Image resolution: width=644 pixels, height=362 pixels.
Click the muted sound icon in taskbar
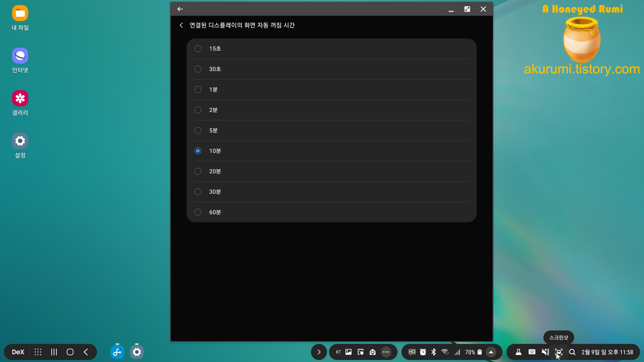pyautogui.click(x=545, y=352)
